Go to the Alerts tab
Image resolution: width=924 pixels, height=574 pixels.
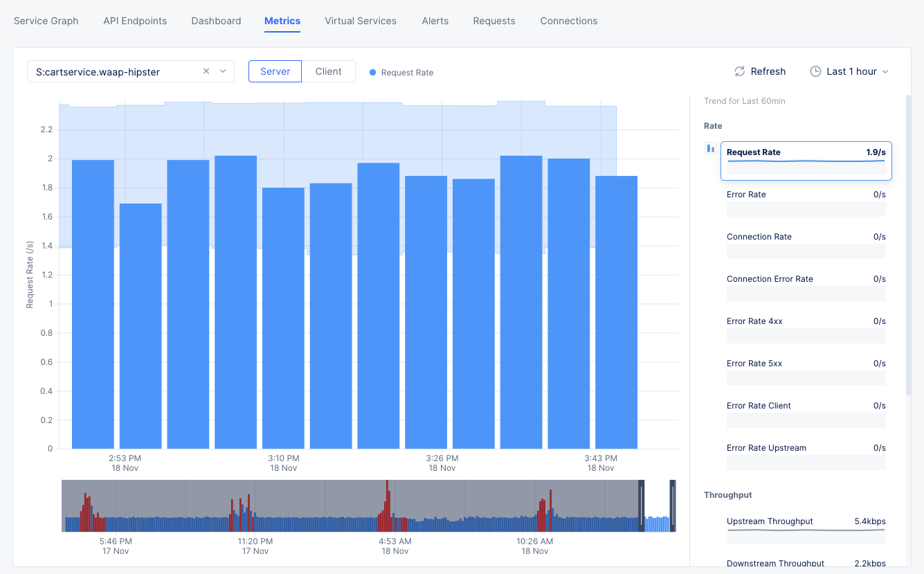(435, 21)
